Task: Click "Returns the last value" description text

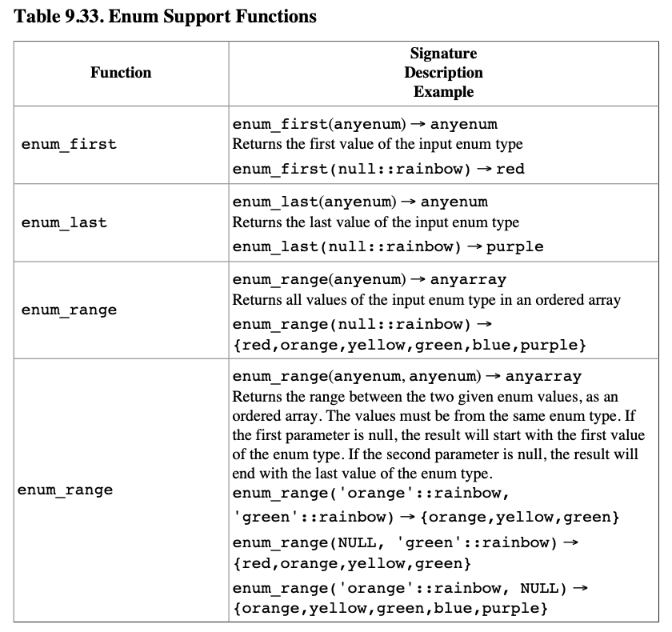Action: click(x=376, y=222)
